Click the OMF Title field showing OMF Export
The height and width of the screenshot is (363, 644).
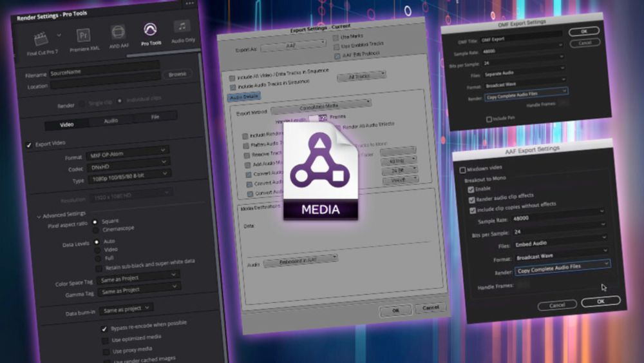(521, 37)
